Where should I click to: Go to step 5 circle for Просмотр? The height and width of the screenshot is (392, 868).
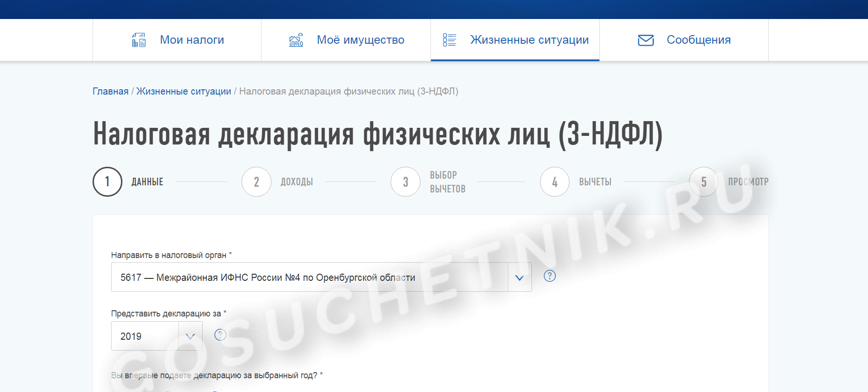703,182
